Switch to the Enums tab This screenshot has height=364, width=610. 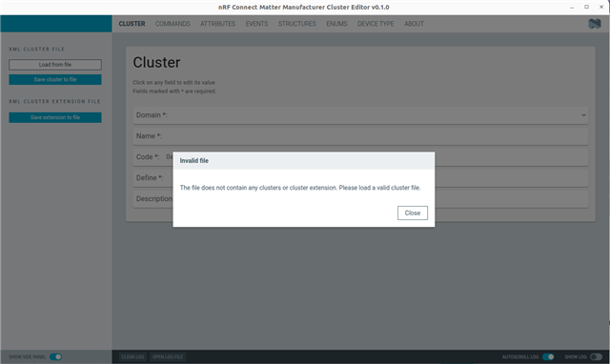click(x=336, y=24)
